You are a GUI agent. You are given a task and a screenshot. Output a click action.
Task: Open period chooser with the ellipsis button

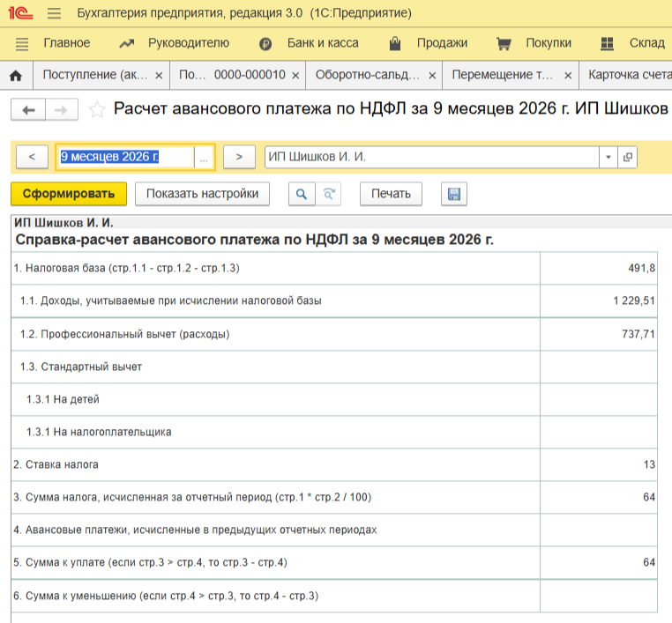tap(204, 158)
